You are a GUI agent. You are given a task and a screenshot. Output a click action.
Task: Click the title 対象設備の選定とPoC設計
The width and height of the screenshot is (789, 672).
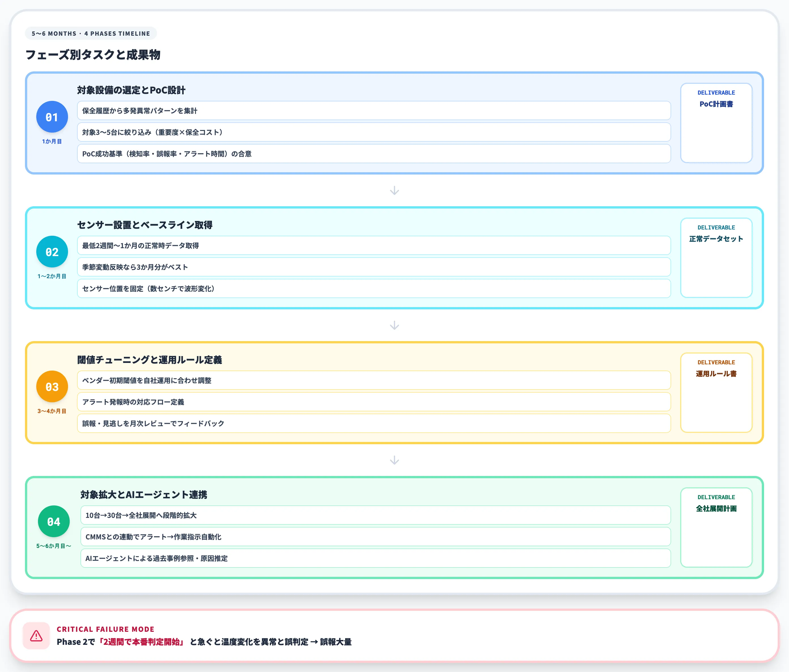tap(131, 90)
